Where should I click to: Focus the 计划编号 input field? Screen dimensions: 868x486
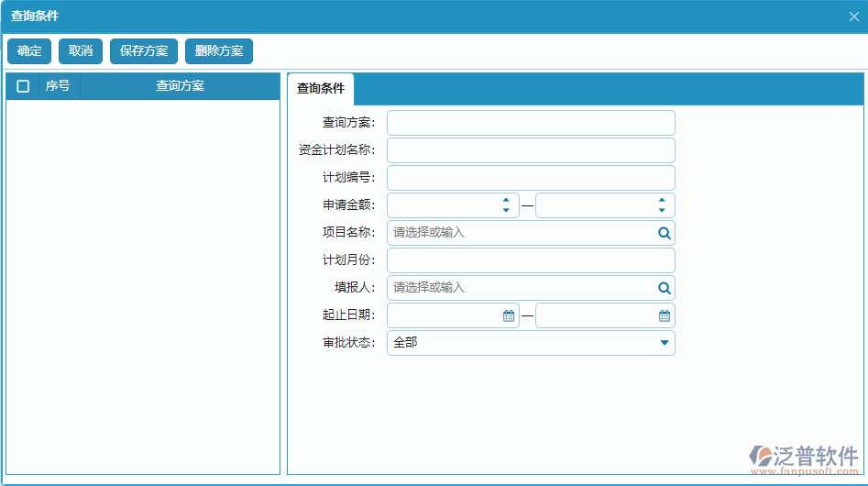click(531, 178)
